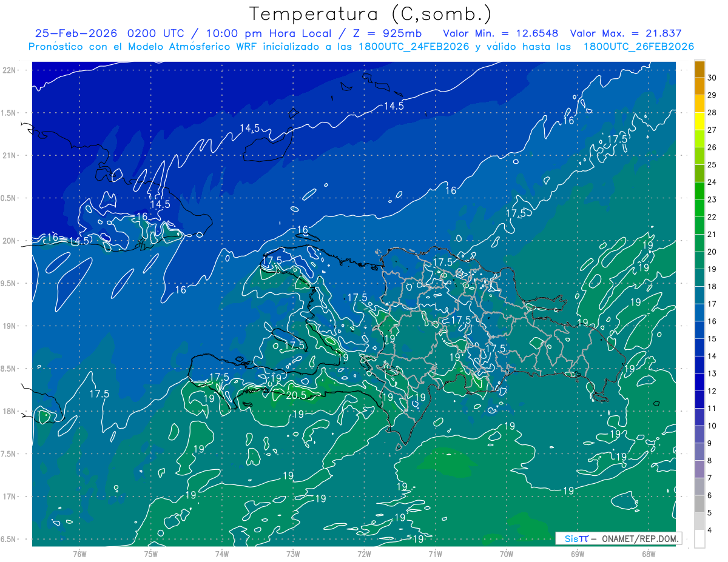This screenshot has width=728, height=562.
Task: Click the valid-until time '1800UTC_26FEB2026'
Action: pyautogui.click(x=639, y=47)
